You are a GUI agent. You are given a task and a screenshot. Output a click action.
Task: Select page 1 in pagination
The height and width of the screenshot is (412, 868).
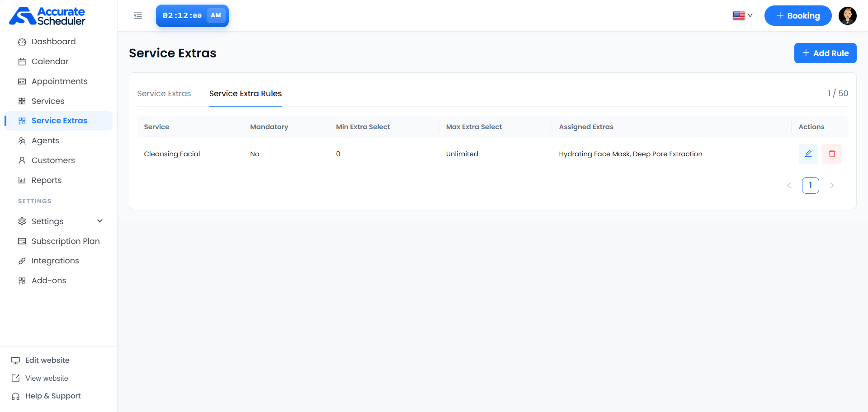[x=810, y=185]
